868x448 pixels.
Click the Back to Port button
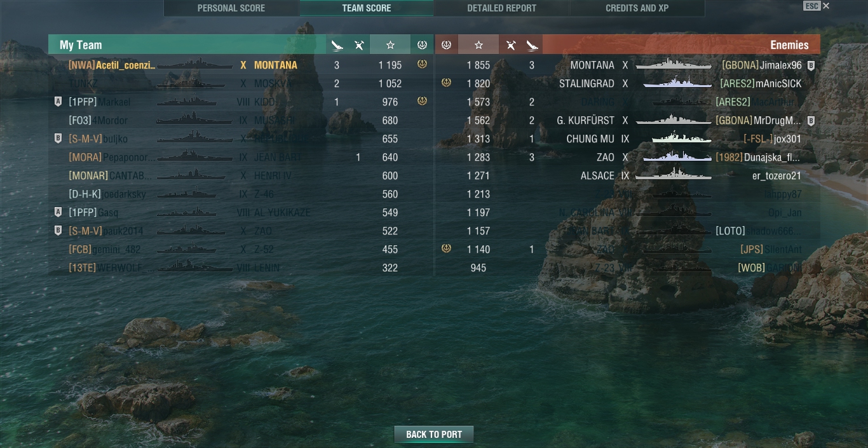tap(434, 435)
